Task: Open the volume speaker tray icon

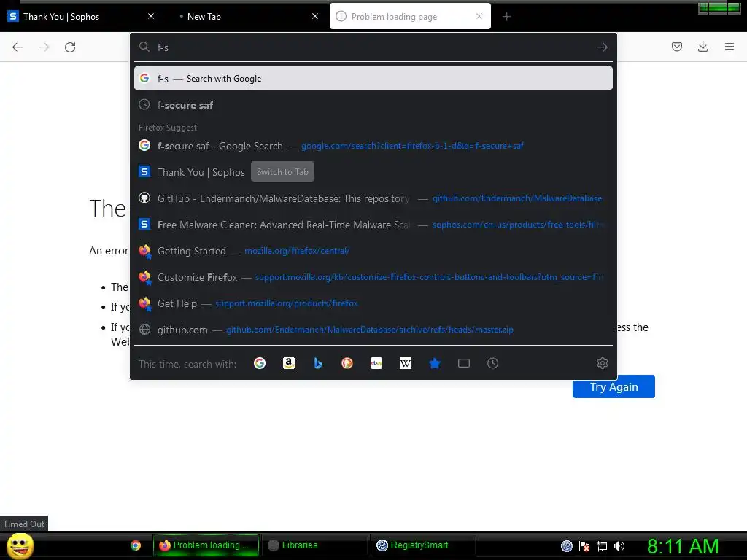Action: [619, 546]
